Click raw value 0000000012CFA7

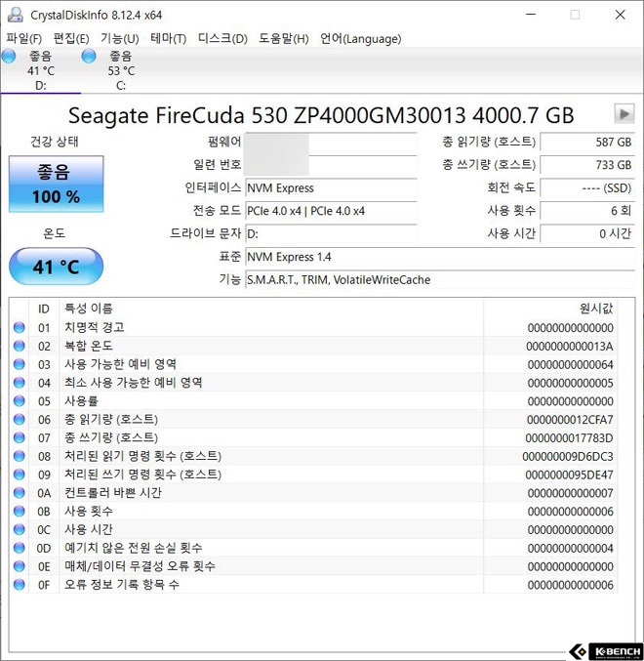pos(570,420)
